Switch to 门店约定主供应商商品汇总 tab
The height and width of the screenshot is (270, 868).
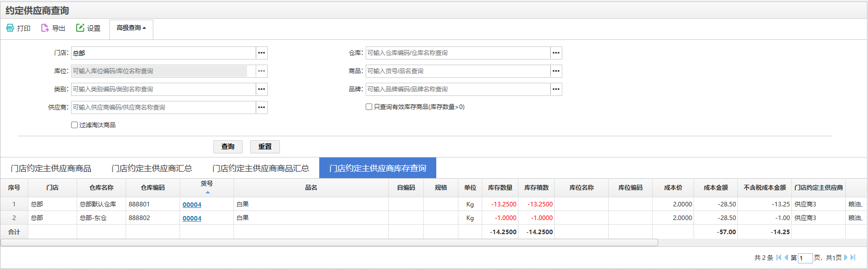tap(261, 168)
